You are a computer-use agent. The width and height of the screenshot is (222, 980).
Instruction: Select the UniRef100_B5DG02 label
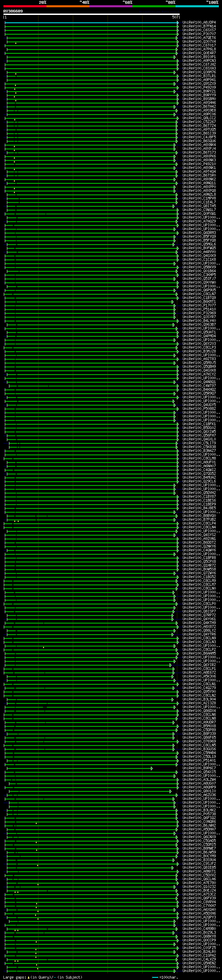pos(199,428)
